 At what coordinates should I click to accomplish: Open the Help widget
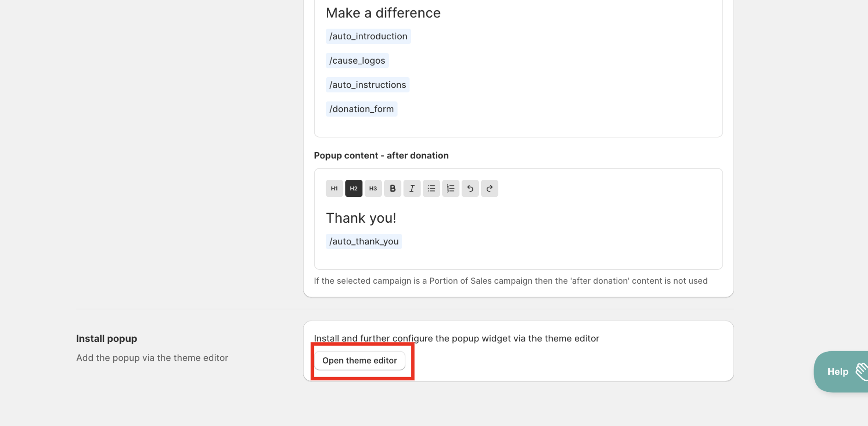838,371
